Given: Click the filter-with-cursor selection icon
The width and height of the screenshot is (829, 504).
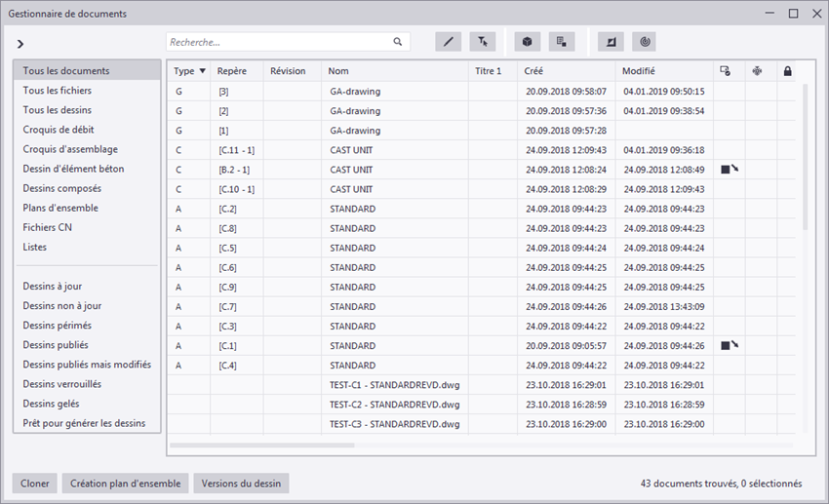Looking at the screenshot, I should tap(483, 42).
